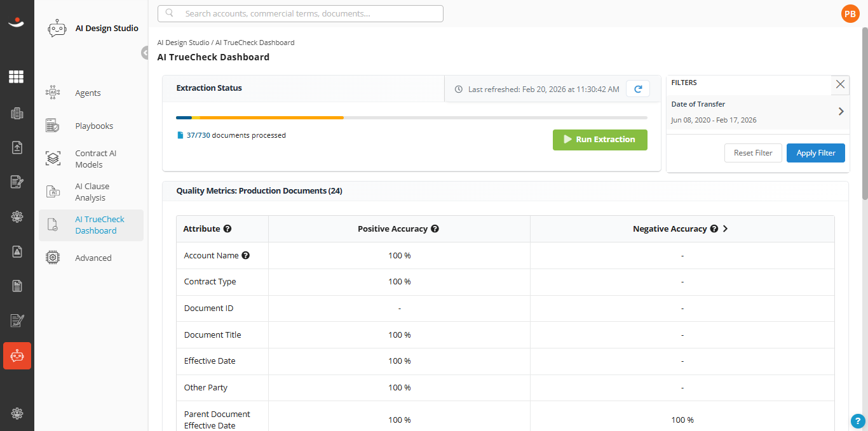868x431 pixels.
Task: Click the Reset Filter button
Action: [x=753, y=153]
